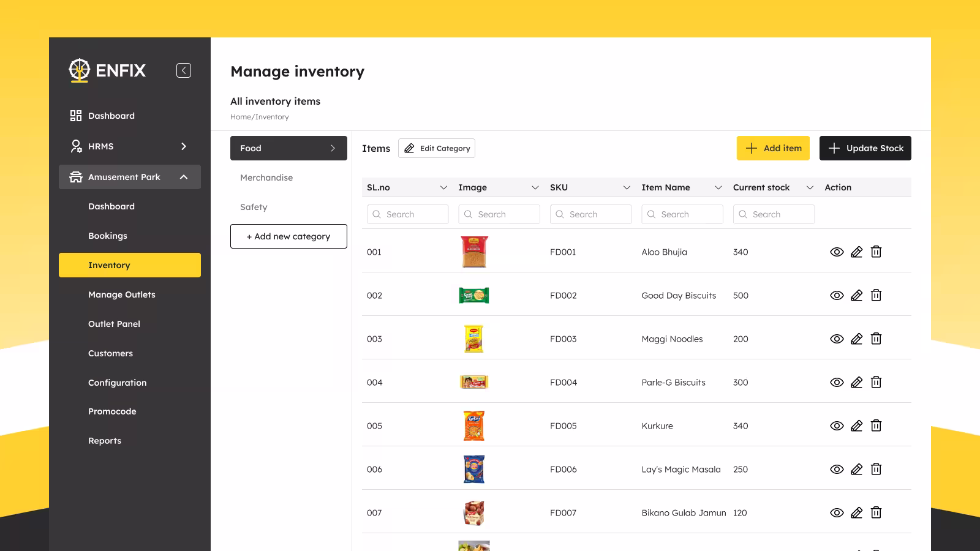The image size is (980, 551).
Task: Edit the Good Day Biscuits row
Action: pos(856,295)
